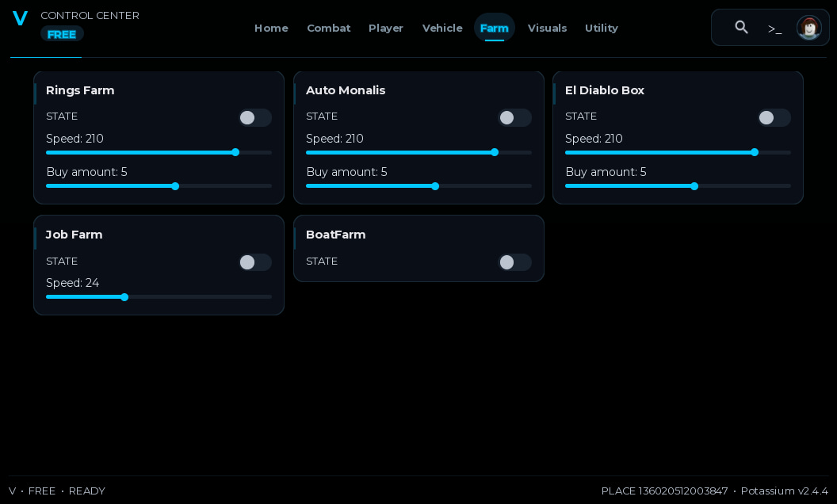Click the El Diablo Box Speed slider track
Image resolution: width=837 pixels, height=504 pixels.
[x=678, y=153]
